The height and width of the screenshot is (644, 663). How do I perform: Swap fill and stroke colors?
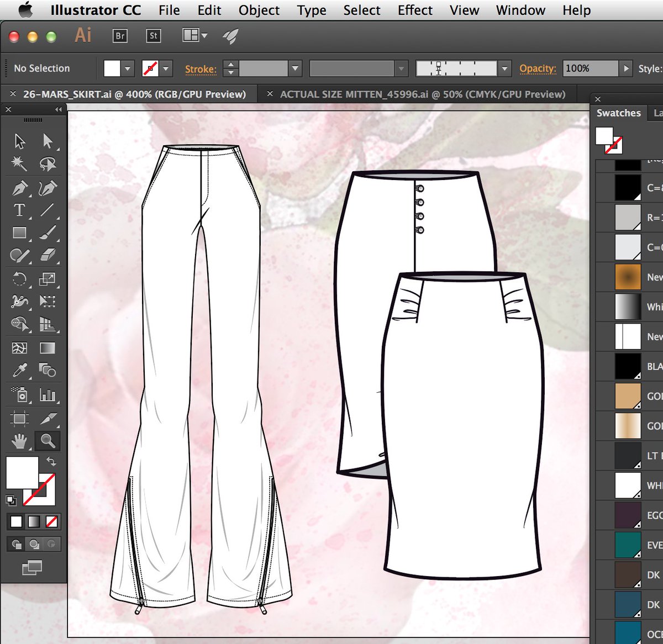(51, 461)
